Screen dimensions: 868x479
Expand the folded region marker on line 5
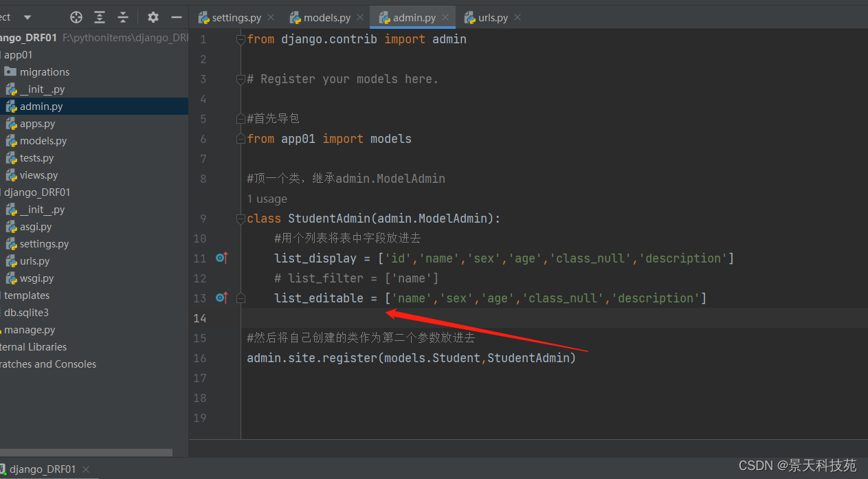[240, 118]
